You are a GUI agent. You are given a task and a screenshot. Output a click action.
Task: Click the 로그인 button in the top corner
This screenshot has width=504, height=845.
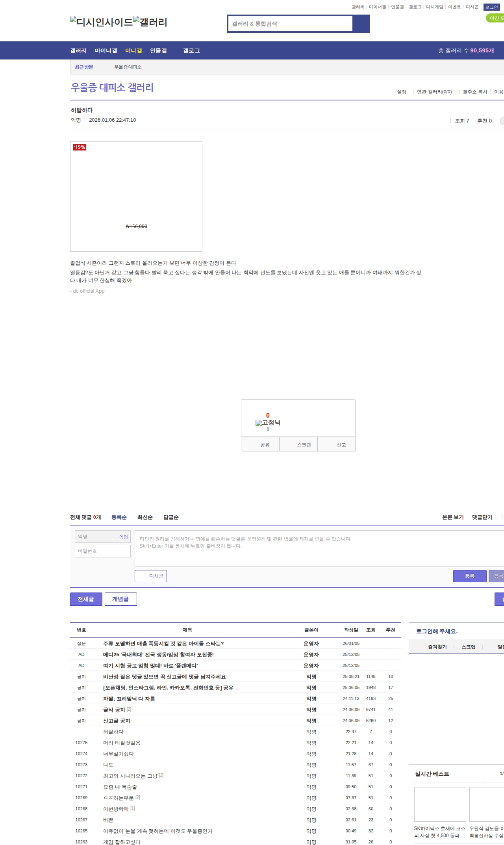click(x=491, y=7)
